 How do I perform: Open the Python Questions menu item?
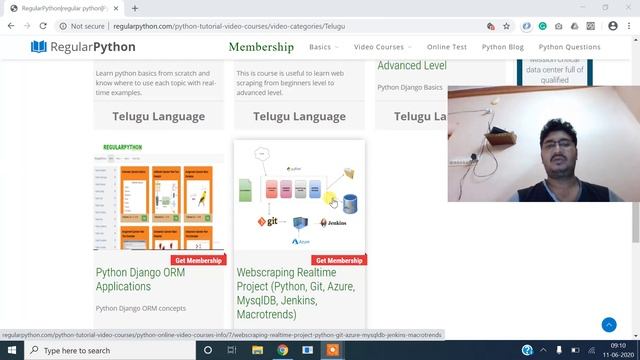[x=569, y=47]
